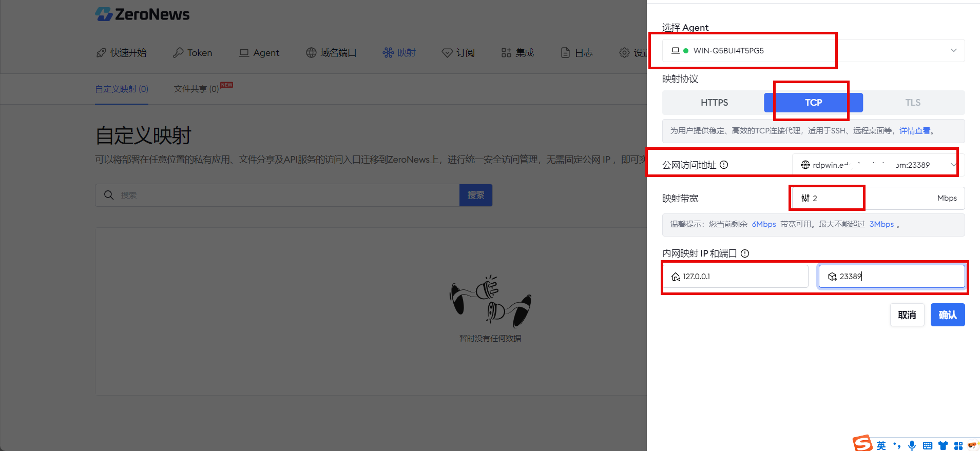Click the ZeroNews logo
The image size is (980, 451).
(142, 14)
